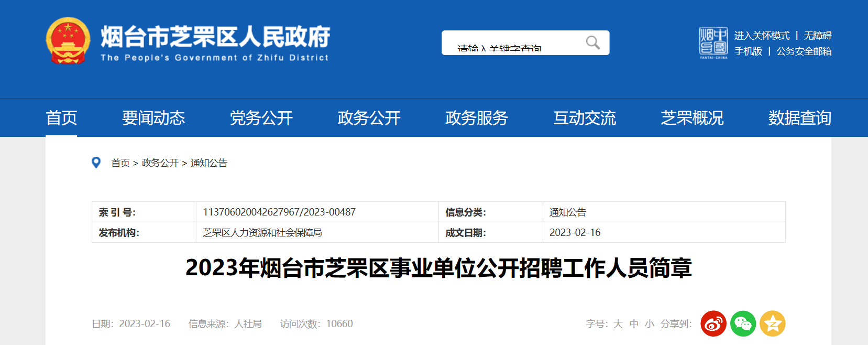The height and width of the screenshot is (345, 868).
Task: Set font size to medium (中)
Action: 634,324
